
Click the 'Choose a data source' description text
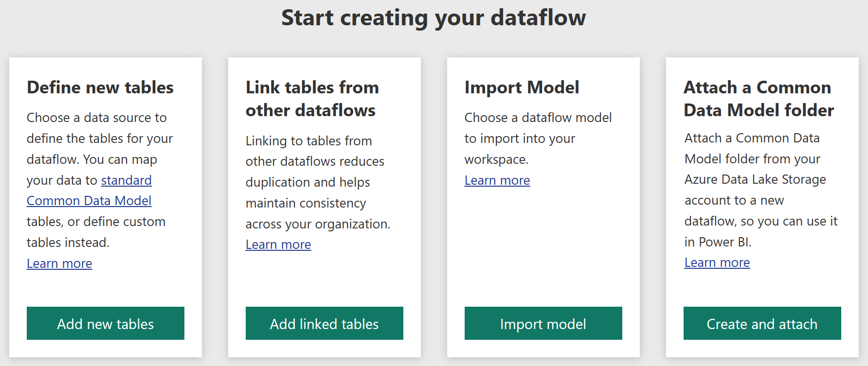coord(97,118)
